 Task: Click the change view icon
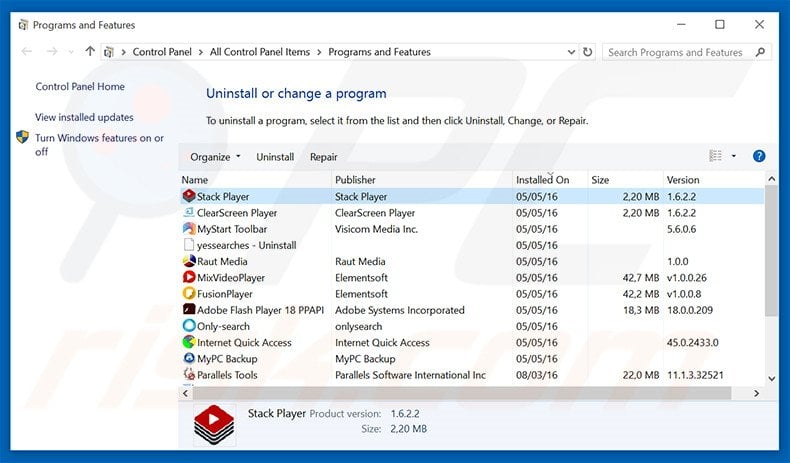pos(715,156)
